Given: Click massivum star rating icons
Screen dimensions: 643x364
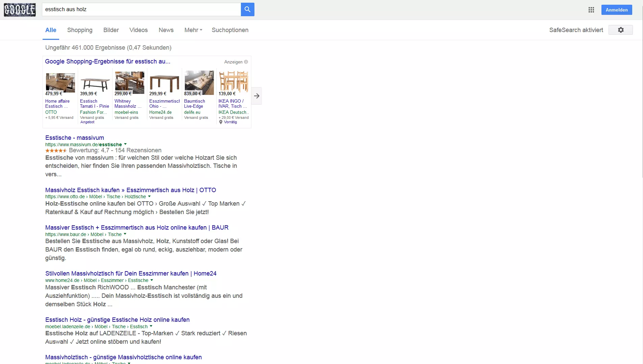Looking at the screenshot, I should point(56,151).
